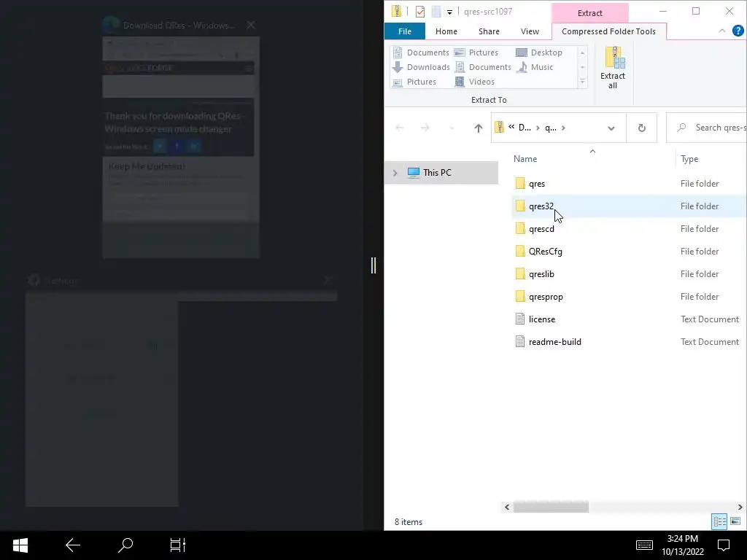Expand the This PC tree node
Viewport: 747px width, 560px height.
[395, 173]
